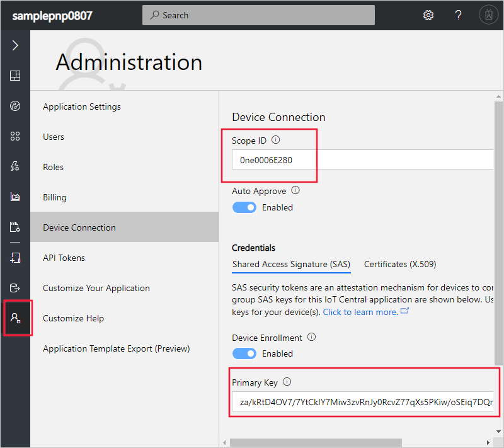Expand the left navigation pane chevron

15,45
